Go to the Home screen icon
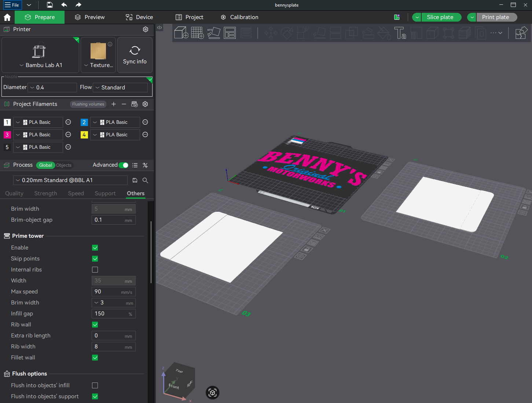The image size is (532, 403). 7,17
